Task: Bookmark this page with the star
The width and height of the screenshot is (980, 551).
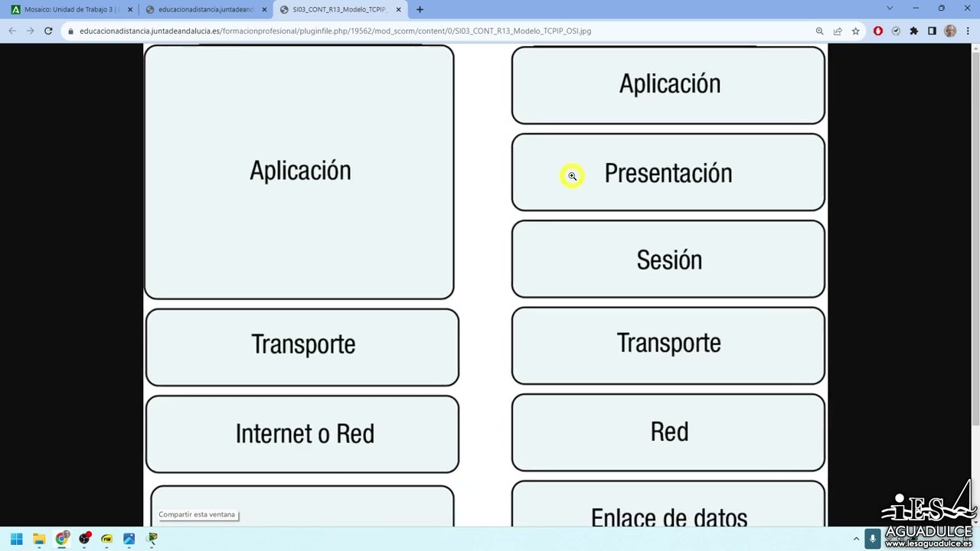Action: [855, 31]
